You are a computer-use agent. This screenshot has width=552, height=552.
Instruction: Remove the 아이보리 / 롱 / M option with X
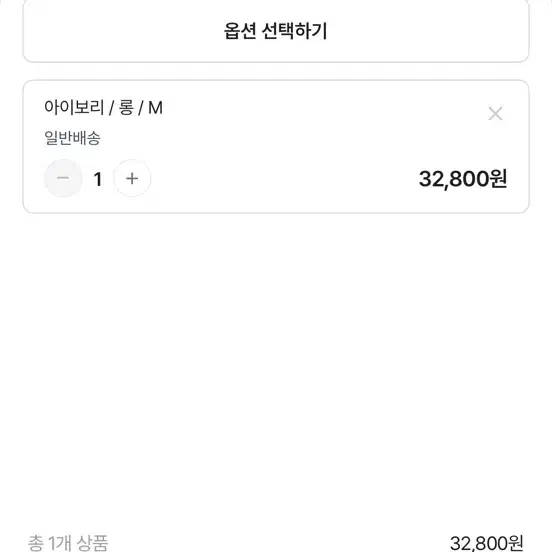pyautogui.click(x=495, y=113)
